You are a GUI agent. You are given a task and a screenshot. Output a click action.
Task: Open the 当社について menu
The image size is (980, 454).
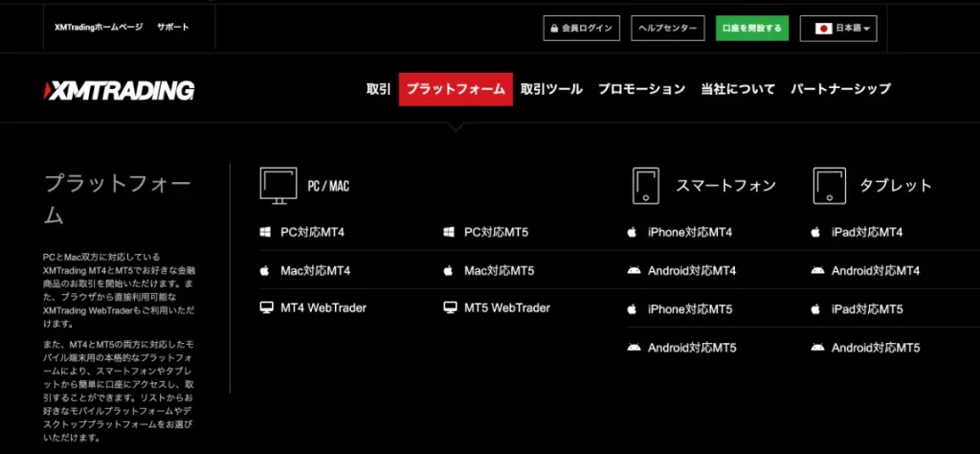pyautogui.click(x=738, y=89)
